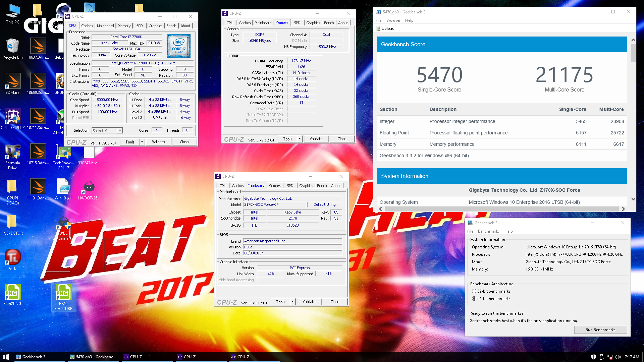Open 10715.3dm file icon
The image size is (644, 362).
point(38,154)
